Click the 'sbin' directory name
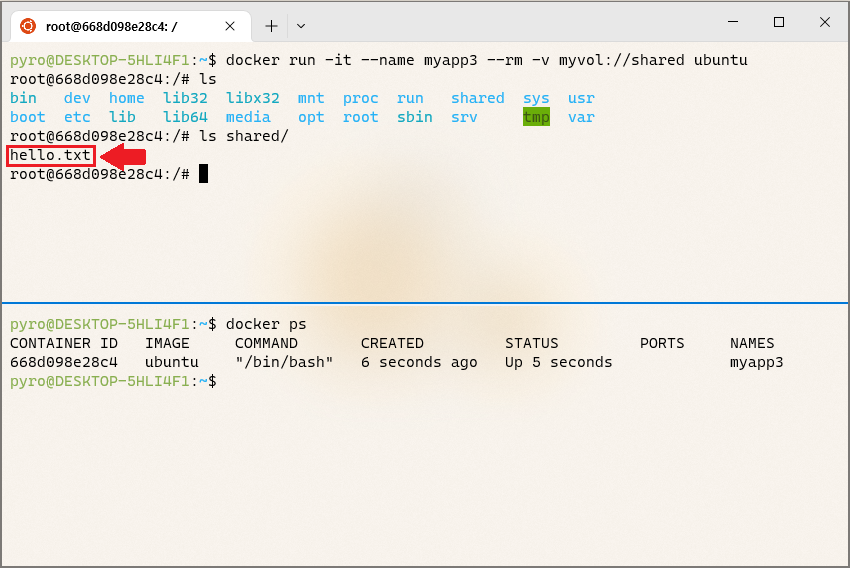Screen dimensions: 850x568 (415, 117)
